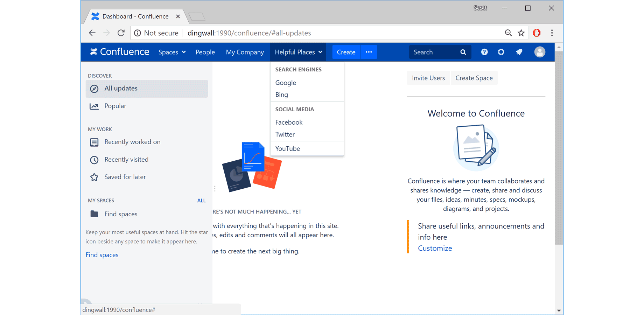Open the People menu item
The width and height of the screenshot is (644, 315).
pos(205,52)
